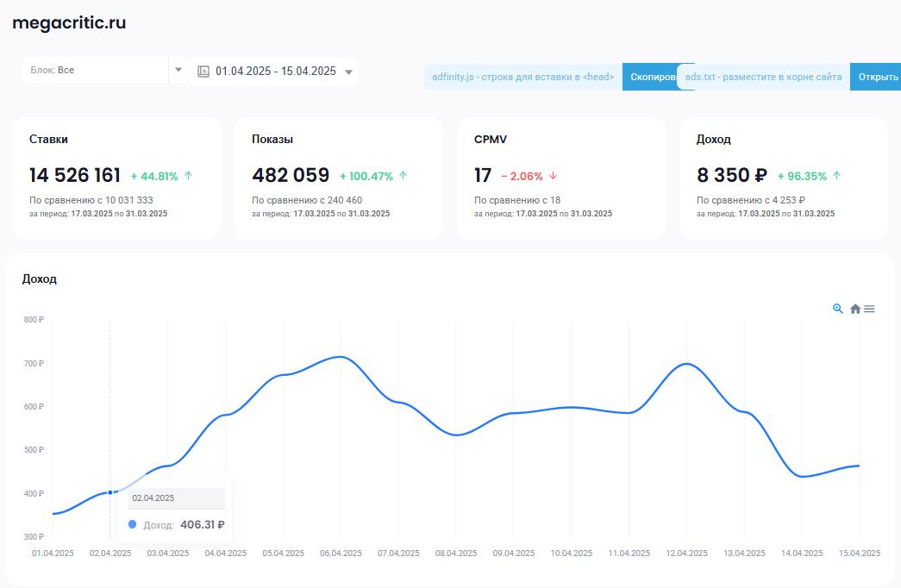Reset chart zoom with home icon
Screen dimensions: 901x588
[x=855, y=309]
